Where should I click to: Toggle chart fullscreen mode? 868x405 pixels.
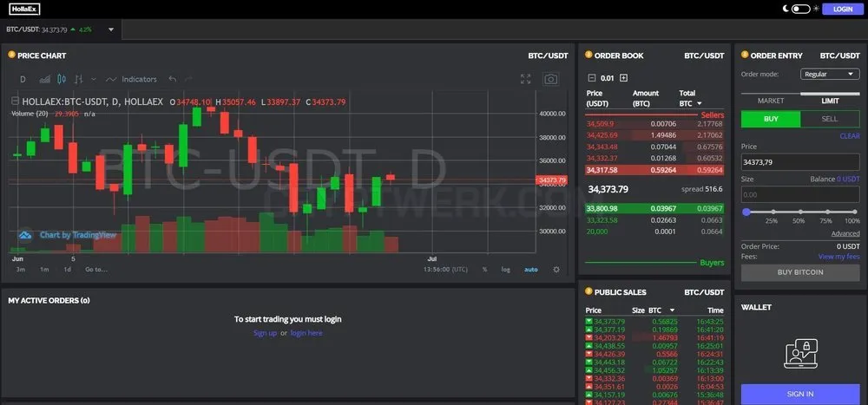(526, 79)
